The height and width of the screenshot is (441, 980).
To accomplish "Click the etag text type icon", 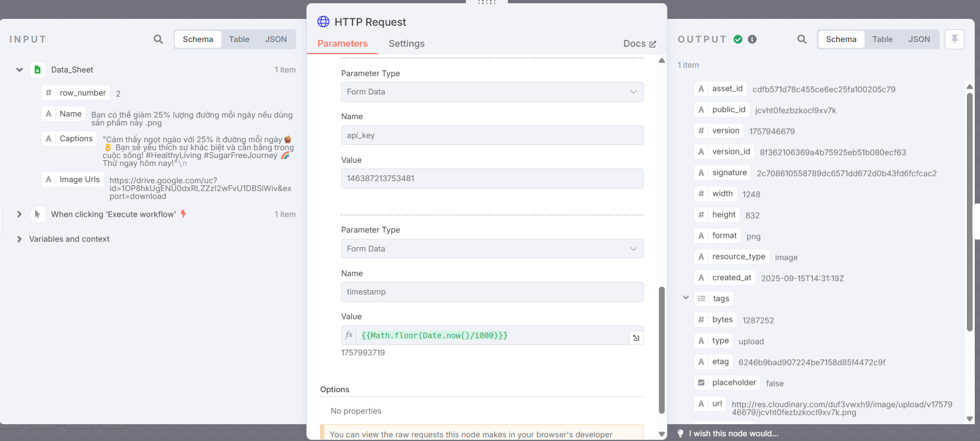I will [x=701, y=362].
